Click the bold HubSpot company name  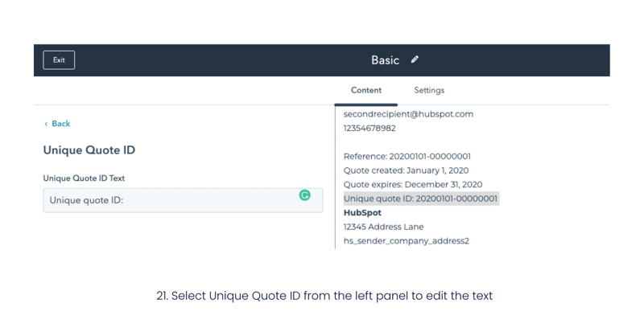(x=362, y=212)
